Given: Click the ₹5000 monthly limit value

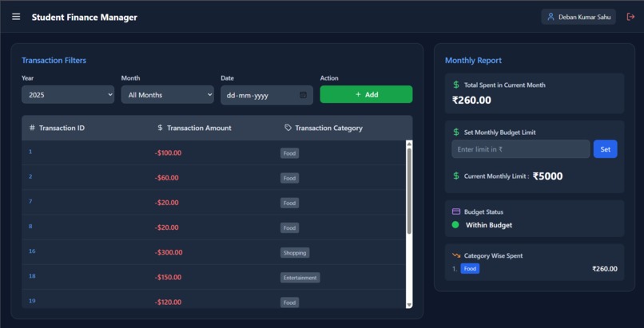Looking at the screenshot, I should (547, 176).
